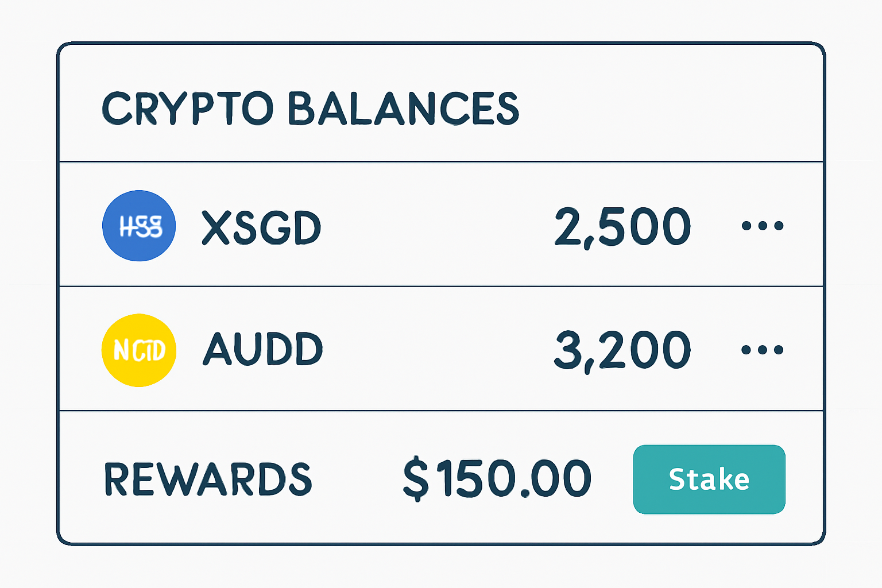Click the divider above the Rewards row
This screenshot has height=588, width=882.
click(441, 411)
